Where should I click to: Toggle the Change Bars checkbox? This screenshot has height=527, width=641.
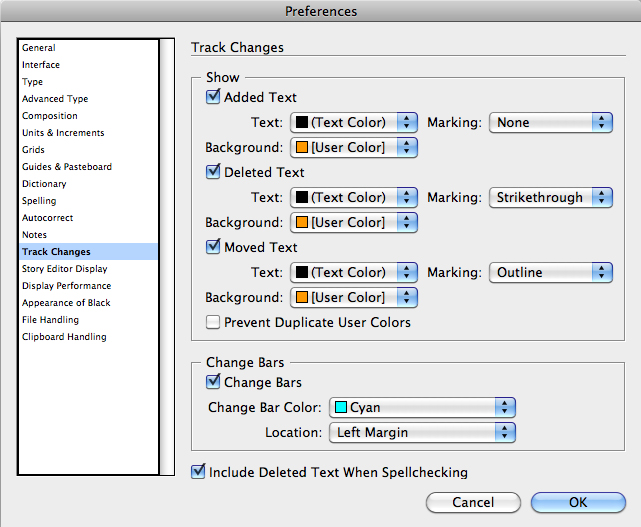[213, 382]
